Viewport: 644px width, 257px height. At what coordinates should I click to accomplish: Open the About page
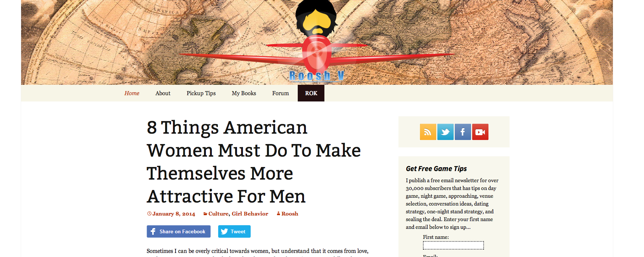point(163,93)
